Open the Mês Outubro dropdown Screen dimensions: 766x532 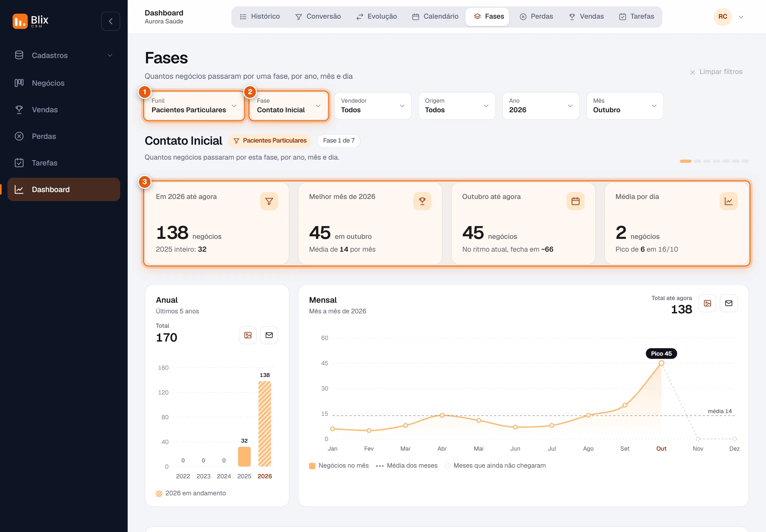click(625, 106)
